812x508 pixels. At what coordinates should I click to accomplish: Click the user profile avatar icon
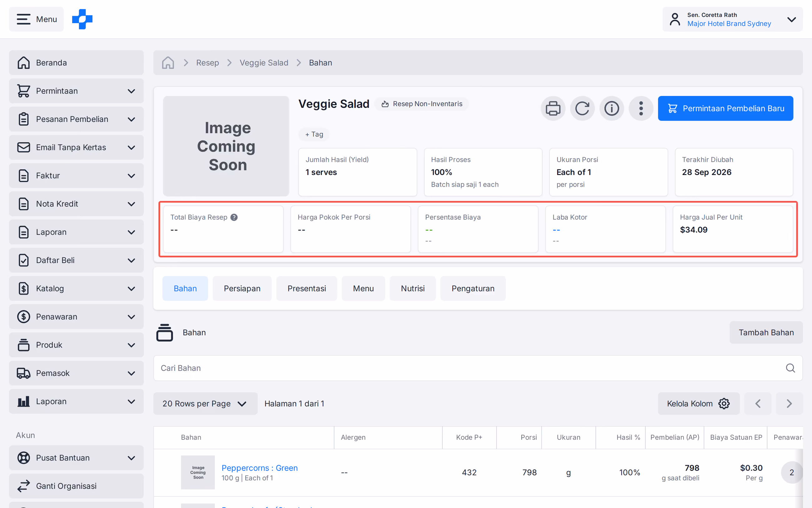pyautogui.click(x=675, y=19)
